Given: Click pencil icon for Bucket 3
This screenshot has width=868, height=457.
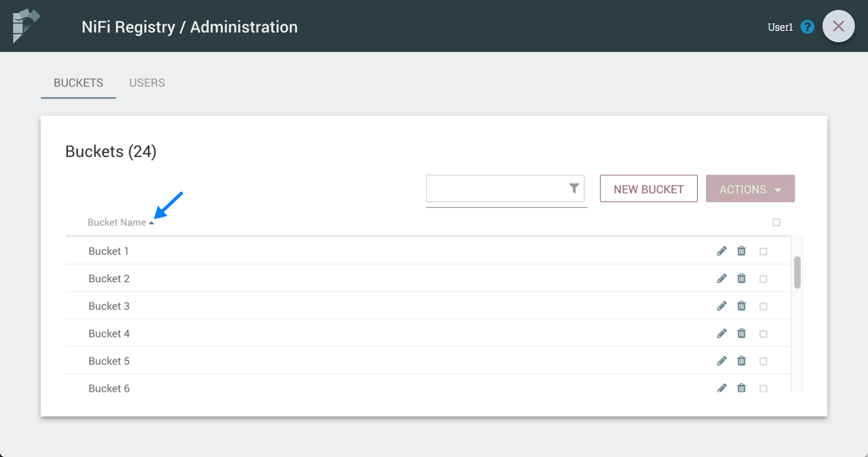Looking at the screenshot, I should (x=721, y=307).
